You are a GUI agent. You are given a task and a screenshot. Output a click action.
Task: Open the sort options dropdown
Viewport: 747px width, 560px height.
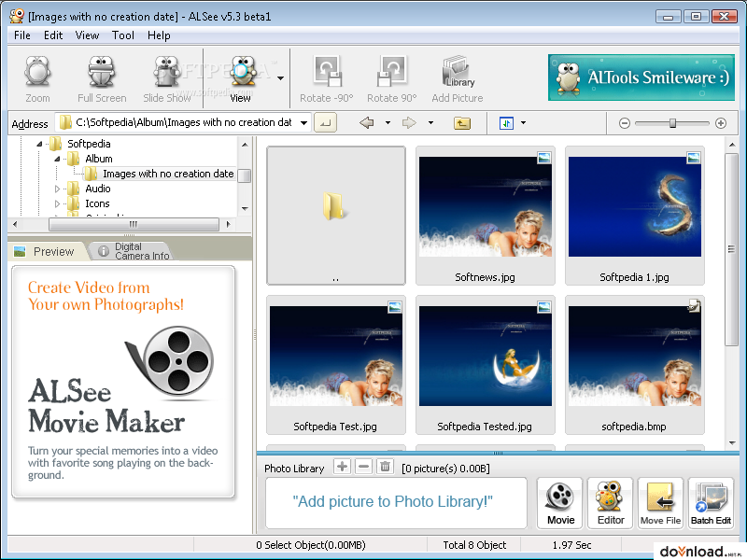(x=523, y=123)
